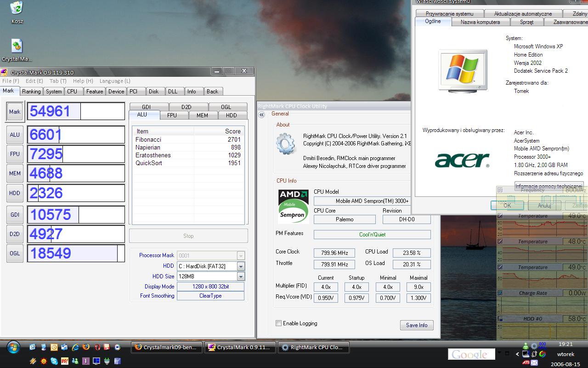588x368 pixels.
Task: Collapse the RightMark panel with double-arrow icon
Action: 262,115
